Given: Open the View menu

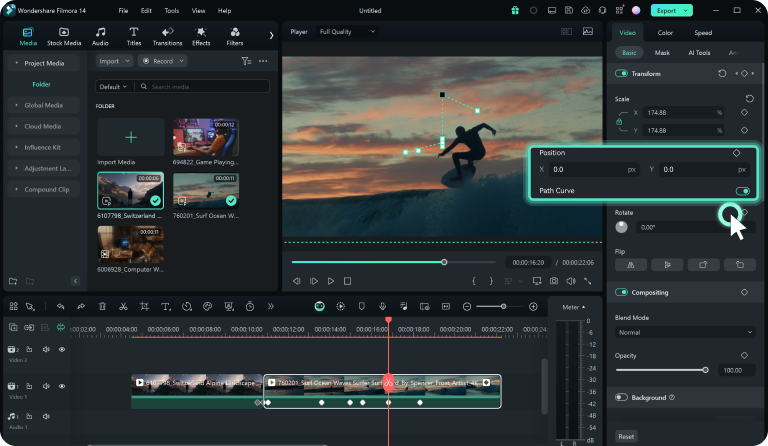Looking at the screenshot, I should point(198,11).
